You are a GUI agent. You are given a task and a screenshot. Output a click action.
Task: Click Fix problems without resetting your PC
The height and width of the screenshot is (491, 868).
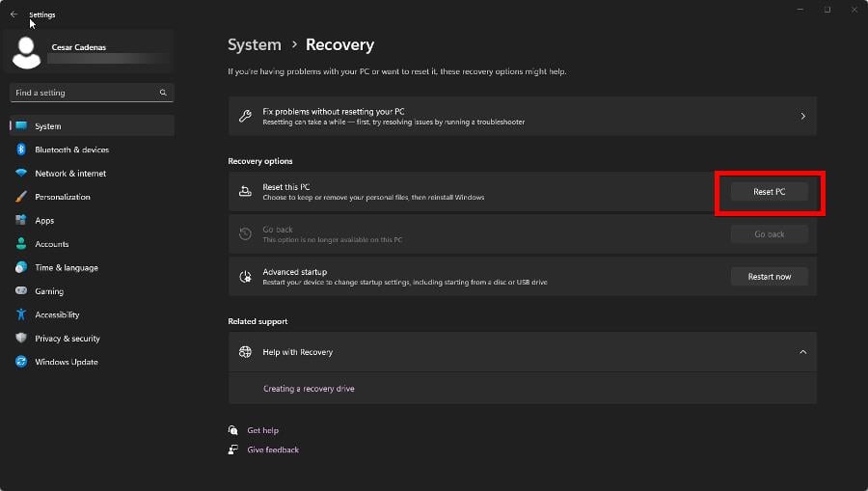click(334, 111)
